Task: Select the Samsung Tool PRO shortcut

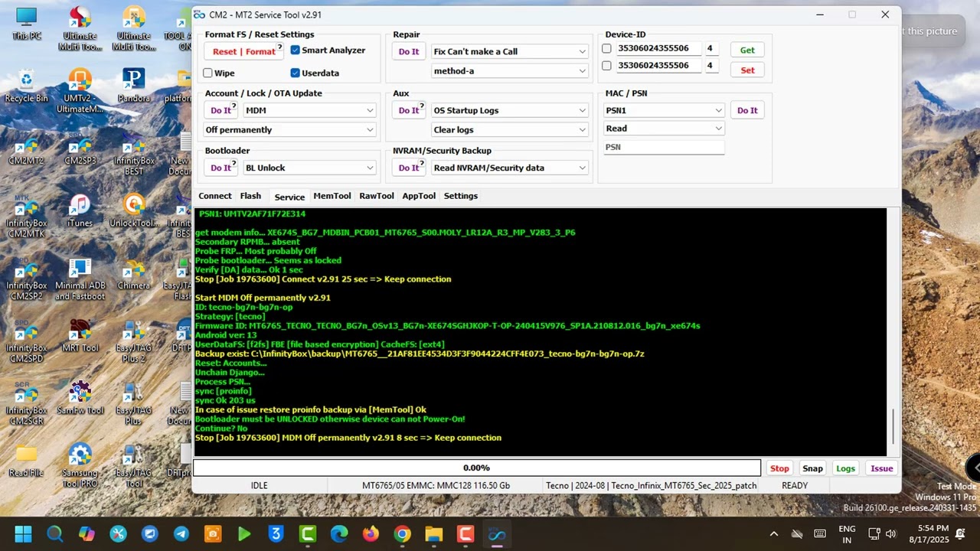Action: click(80, 466)
